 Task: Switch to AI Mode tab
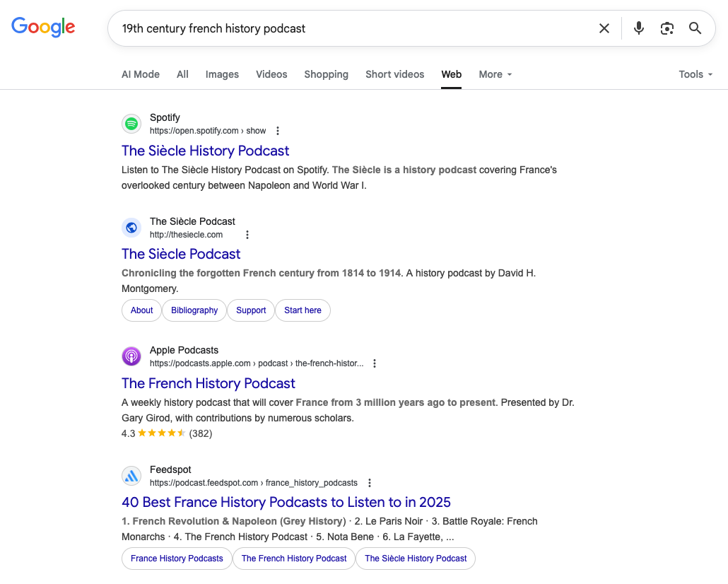pyautogui.click(x=141, y=74)
